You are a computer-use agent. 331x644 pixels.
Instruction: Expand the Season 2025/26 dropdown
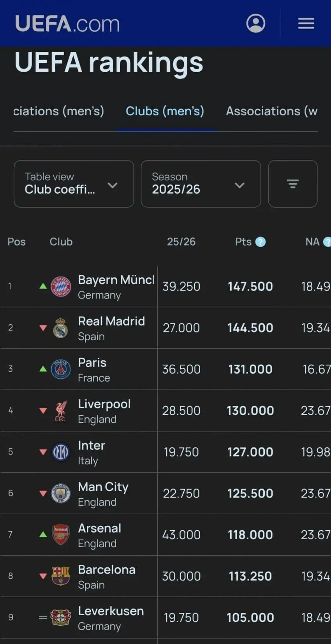[x=201, y=184]
